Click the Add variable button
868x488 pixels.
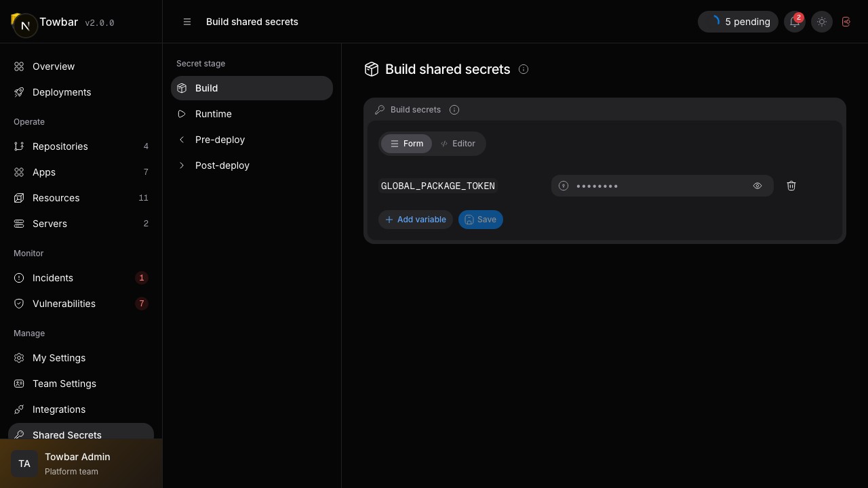point(416,220)
